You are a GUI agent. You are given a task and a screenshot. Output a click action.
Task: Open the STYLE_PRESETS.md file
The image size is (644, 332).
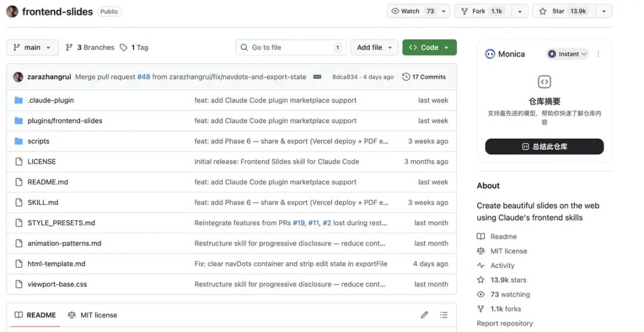click(61, 223)
